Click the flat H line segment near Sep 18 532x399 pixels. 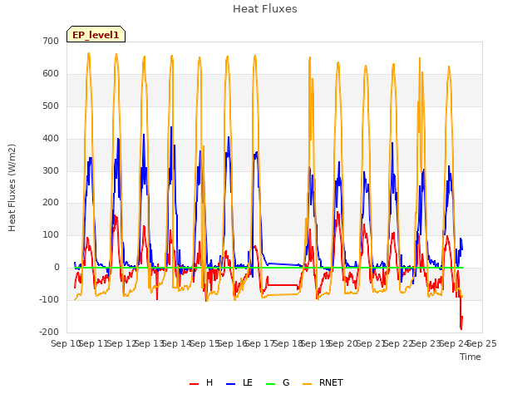coord(283,285)
